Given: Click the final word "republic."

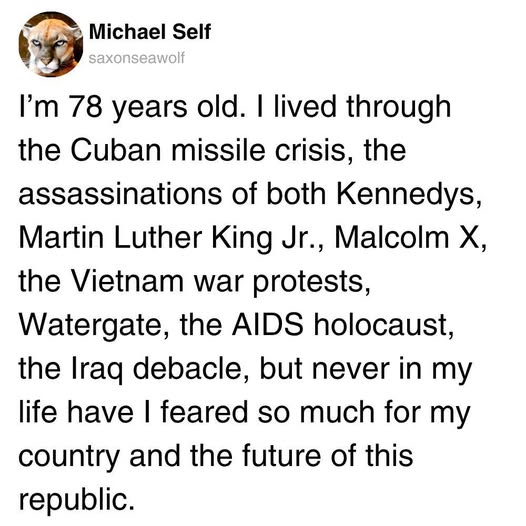Looking at the screenshot, I should pyautogui.click(x=77, y=500).
